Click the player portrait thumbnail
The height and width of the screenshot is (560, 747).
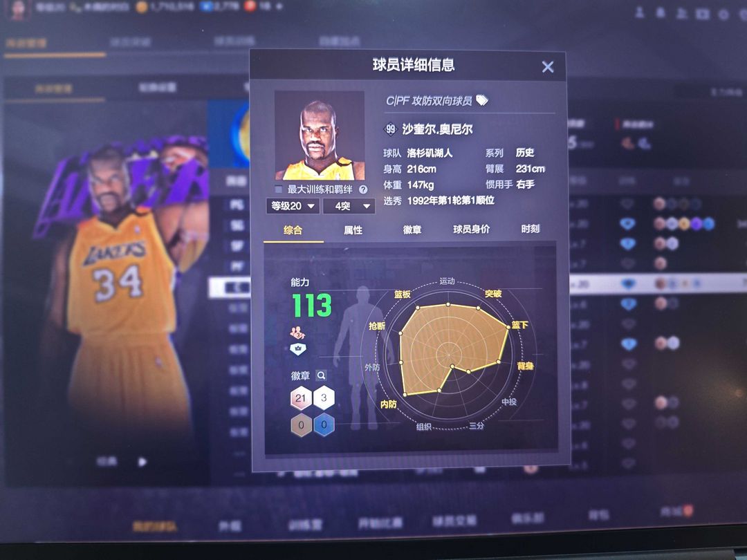coord(320,136)
